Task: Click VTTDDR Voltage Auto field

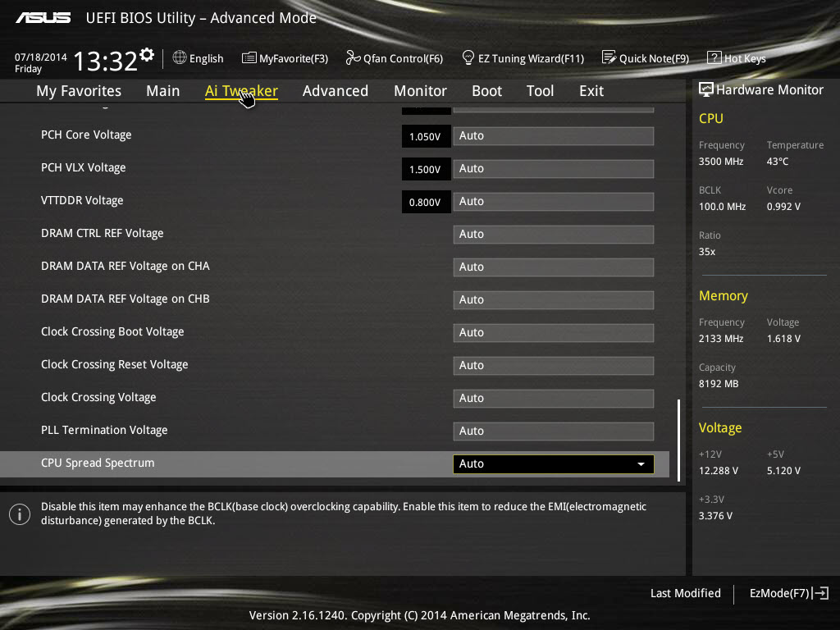Action: click(554, 202)
